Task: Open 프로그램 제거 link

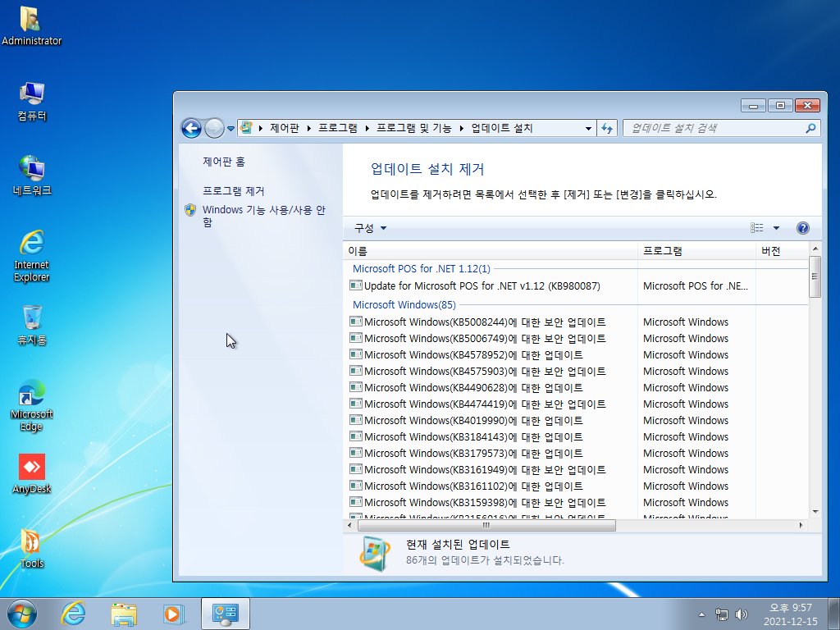Action: (234, 191)
